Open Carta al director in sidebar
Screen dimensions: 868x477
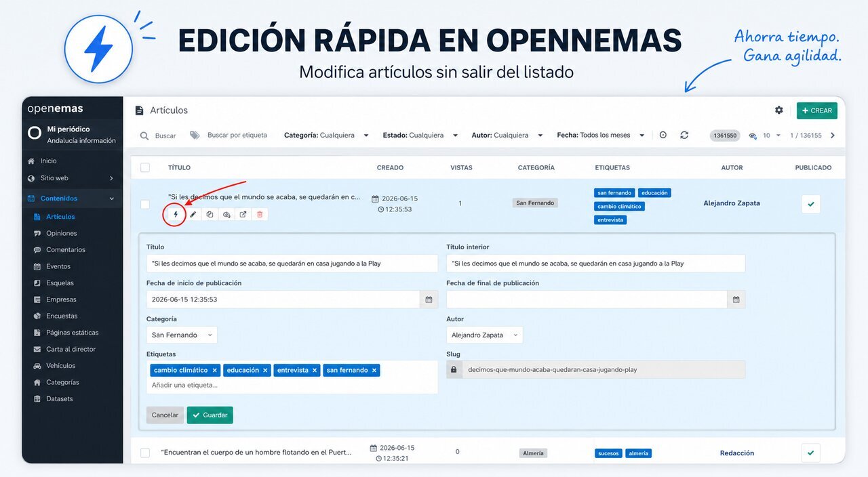click(72, 349)
